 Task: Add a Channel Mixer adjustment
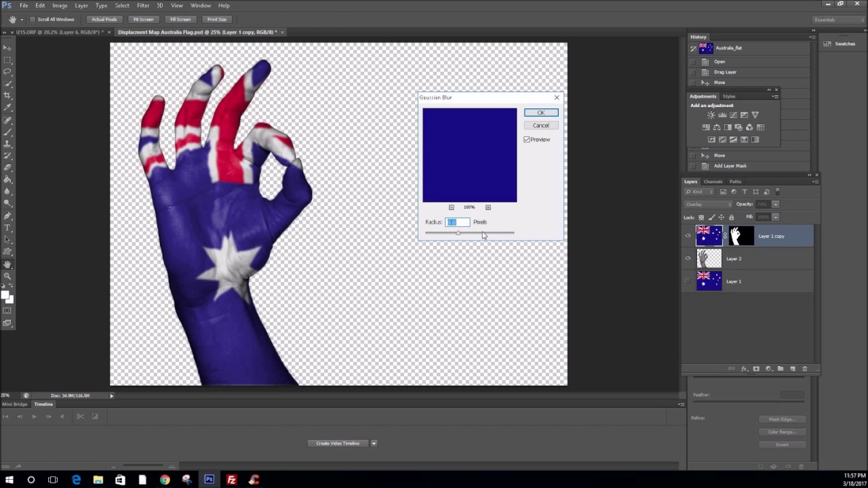click(x=749, y=127)
